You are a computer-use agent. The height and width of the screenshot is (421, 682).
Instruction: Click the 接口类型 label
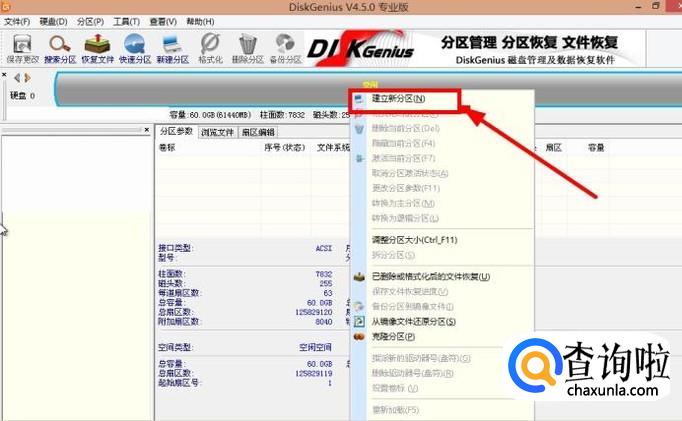tap(176, 248)
